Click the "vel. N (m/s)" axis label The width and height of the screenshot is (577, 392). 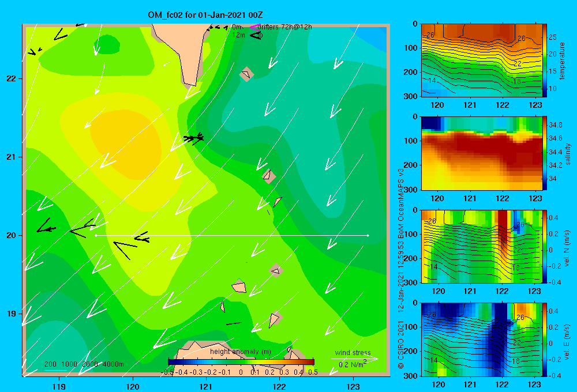pos(567,248)
